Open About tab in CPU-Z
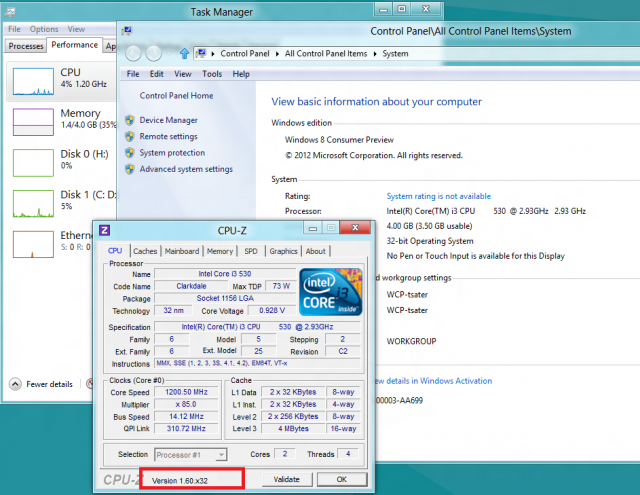 316,251
